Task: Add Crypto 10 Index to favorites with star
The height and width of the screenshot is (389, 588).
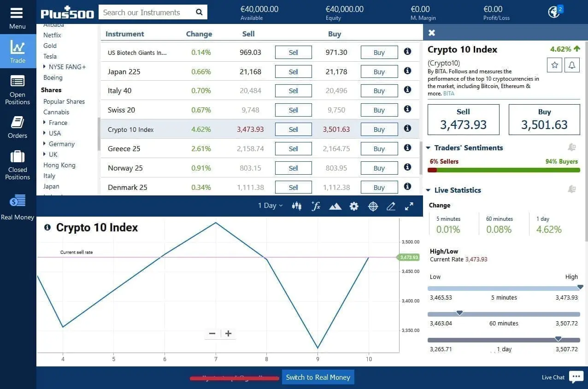Action: pyautogui.click(x=554, y=65)
